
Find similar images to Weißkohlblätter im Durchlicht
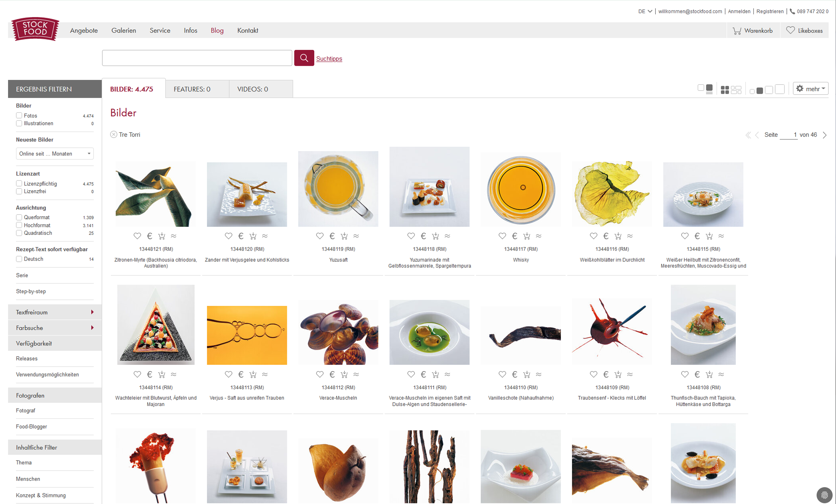coord(630,236)
